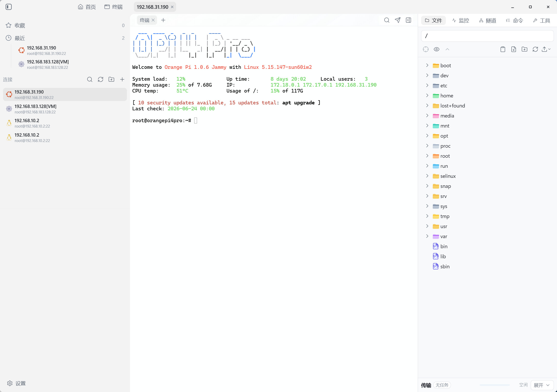Click the terminal prompt cursor area
This screenshot has width=557, height=392.
[x=196, y=120]
